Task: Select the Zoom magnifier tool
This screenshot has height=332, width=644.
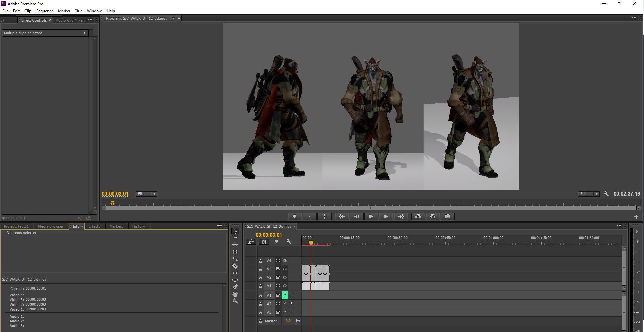Action: pyautogui.click(x=235, y=301)
